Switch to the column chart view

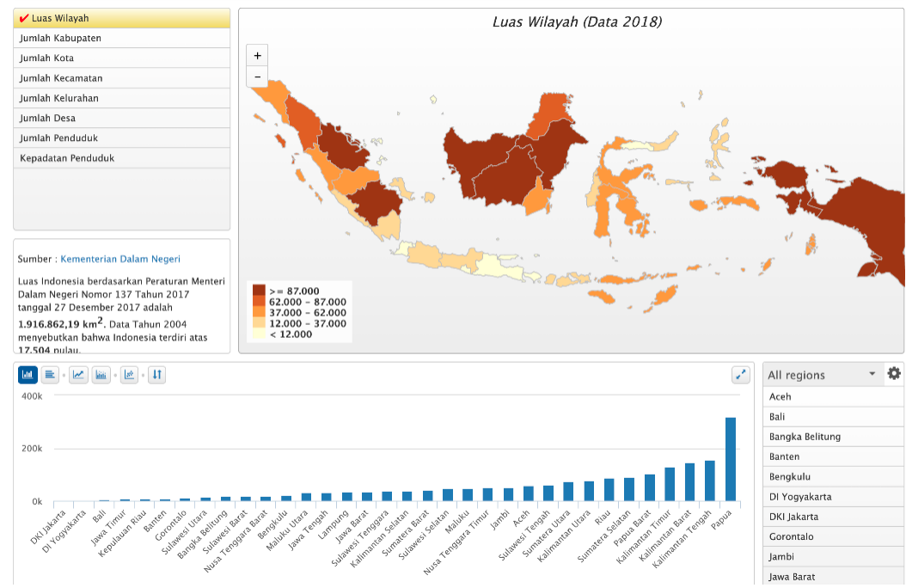[28, 375]
